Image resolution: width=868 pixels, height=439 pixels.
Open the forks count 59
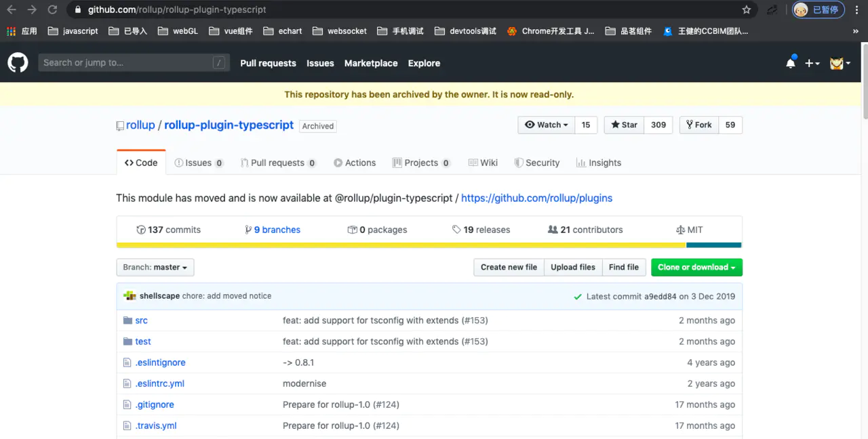(730, 125)
